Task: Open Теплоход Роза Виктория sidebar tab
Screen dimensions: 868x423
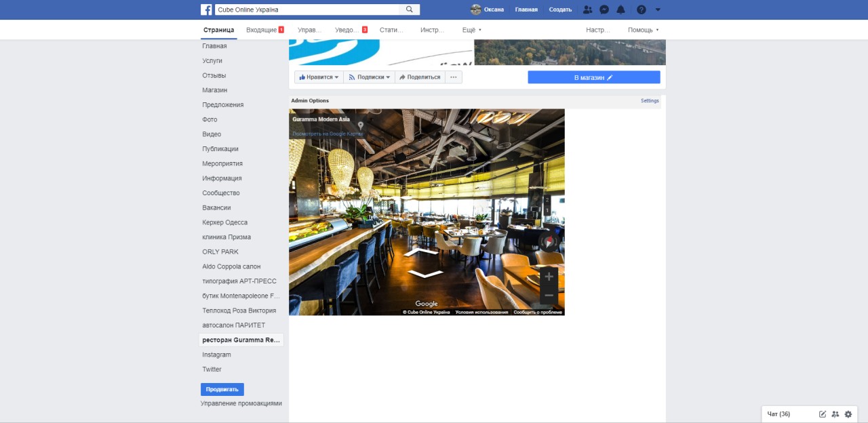Action: 239,310
